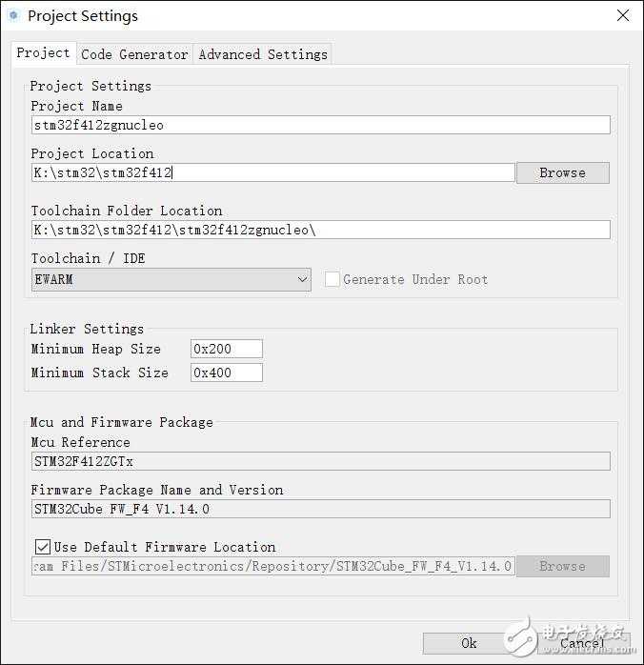This screenshot has height=665, width=644.
Task: Uncheck Use Default Firmware Location
Action: coord(43,547)
